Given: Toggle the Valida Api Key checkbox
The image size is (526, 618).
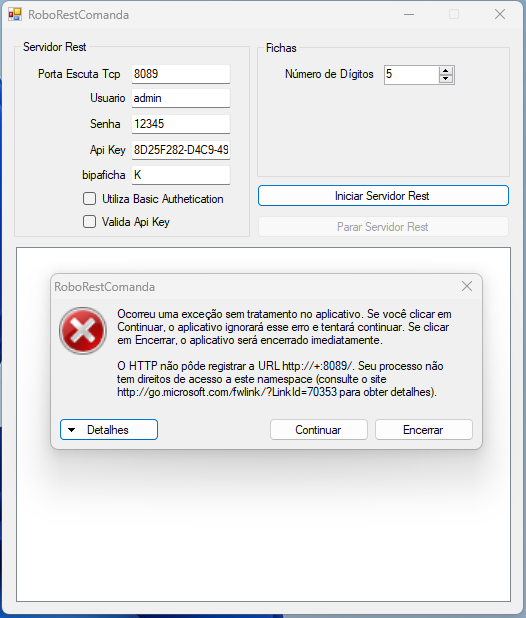Looking at the screenshot, I should pos(89,222).
